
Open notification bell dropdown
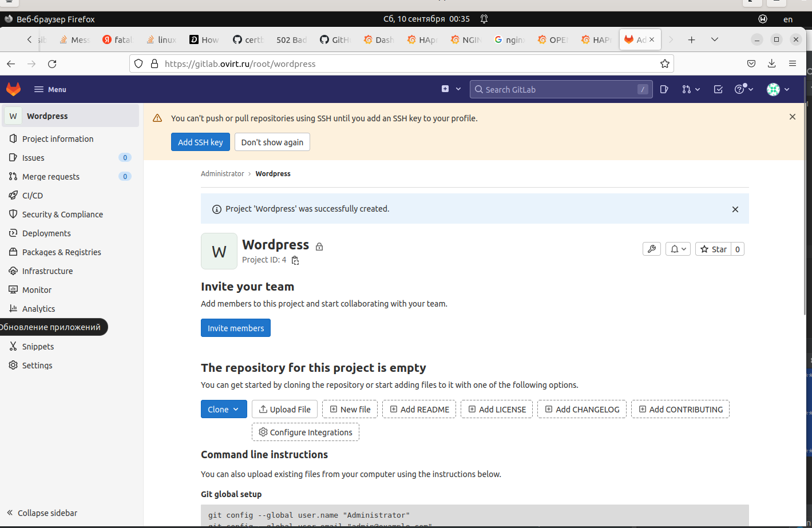pos(678,249)
